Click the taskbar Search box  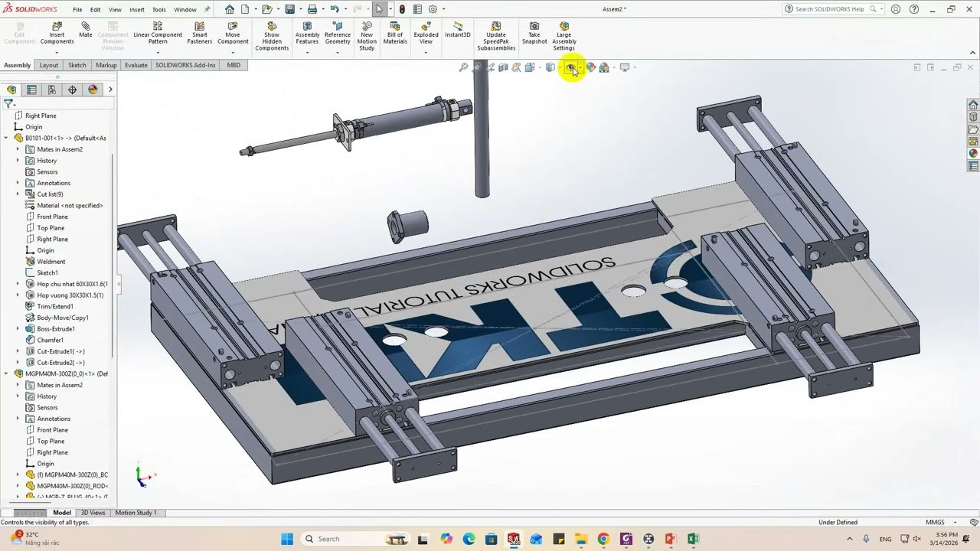(x=356, y=539)
